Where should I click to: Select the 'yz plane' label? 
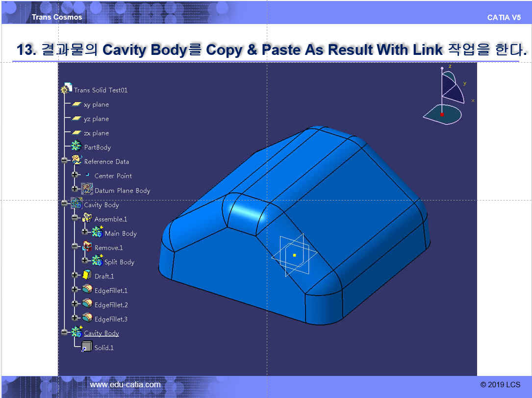(x=97, y=119)
